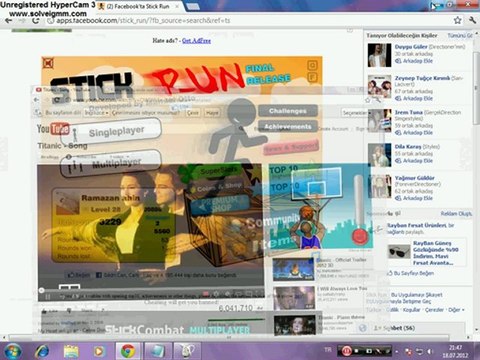Click the red HyperCam record button
480x360 pixels.
pos(346,351)
